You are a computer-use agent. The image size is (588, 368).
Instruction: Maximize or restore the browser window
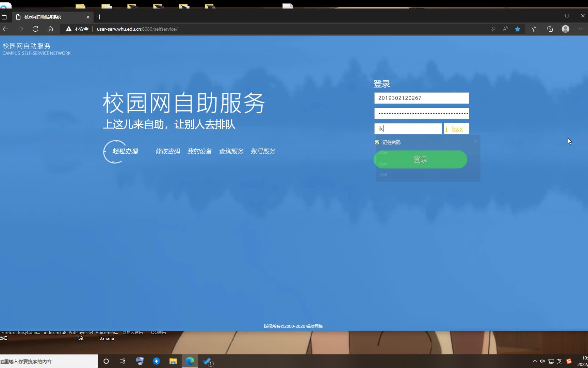click(x=567, y=16)
